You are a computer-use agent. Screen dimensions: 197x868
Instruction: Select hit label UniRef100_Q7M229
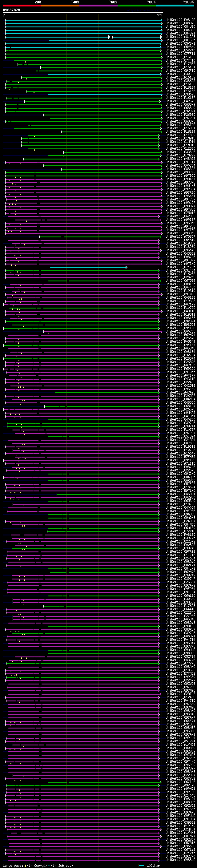(x=180, y=155)
